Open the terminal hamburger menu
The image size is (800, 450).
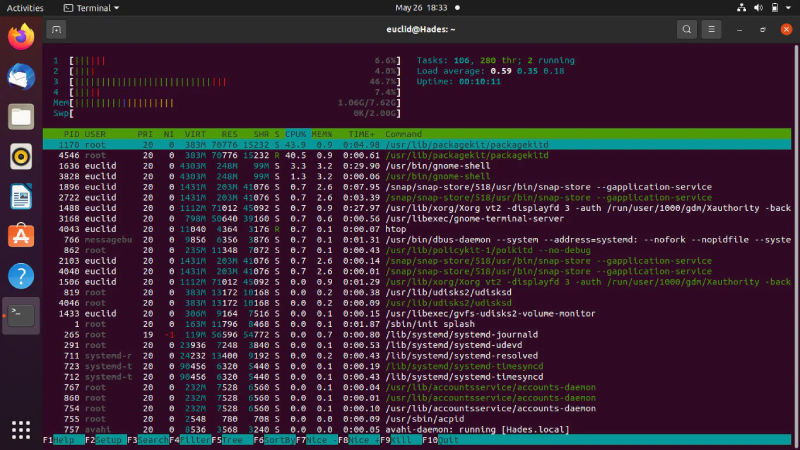click(711, 30)
